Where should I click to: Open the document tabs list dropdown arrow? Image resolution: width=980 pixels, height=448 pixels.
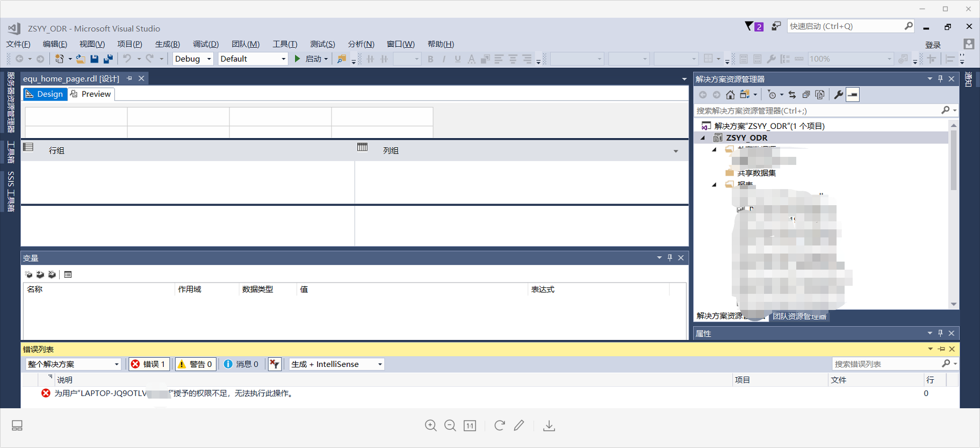pos(684,79)
